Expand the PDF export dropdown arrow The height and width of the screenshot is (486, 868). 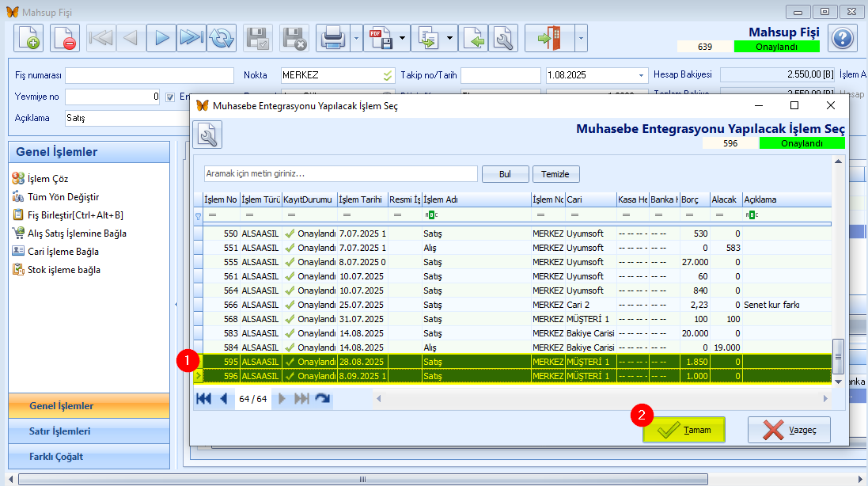[403, 38]
